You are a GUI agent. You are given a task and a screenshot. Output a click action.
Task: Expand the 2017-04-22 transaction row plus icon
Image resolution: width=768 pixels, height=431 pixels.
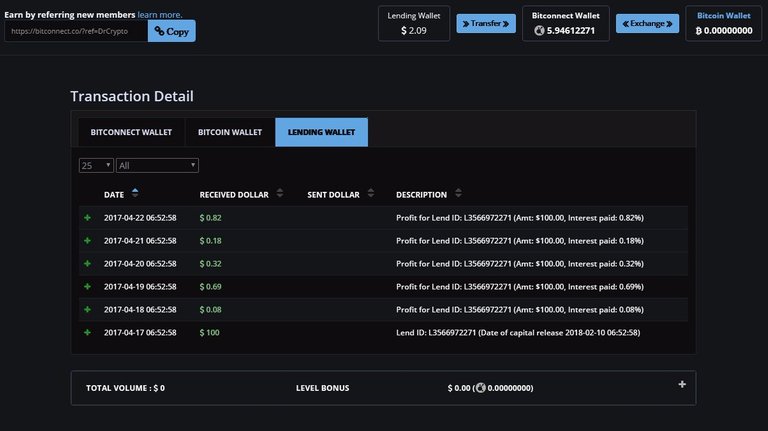pos(87,218)
